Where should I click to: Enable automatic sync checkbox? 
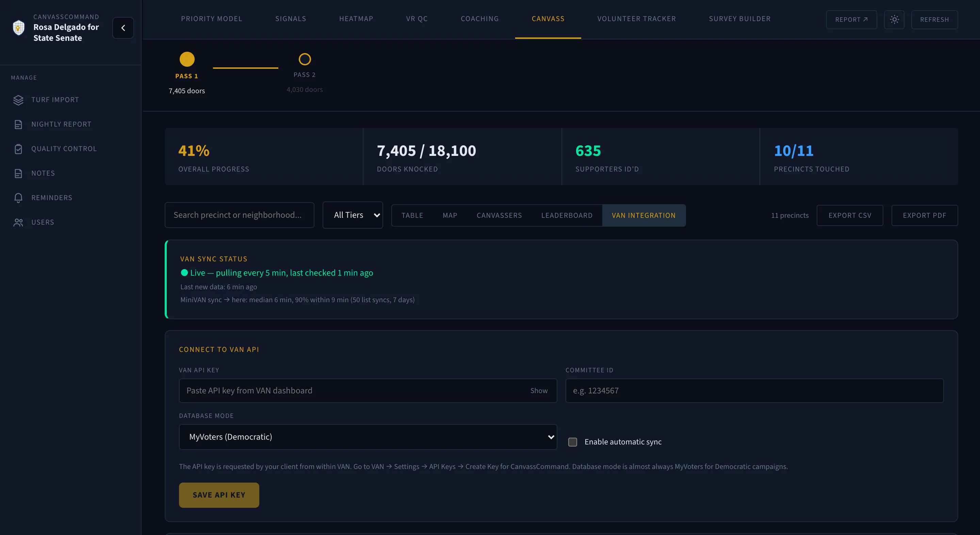[x=572, y=442]
